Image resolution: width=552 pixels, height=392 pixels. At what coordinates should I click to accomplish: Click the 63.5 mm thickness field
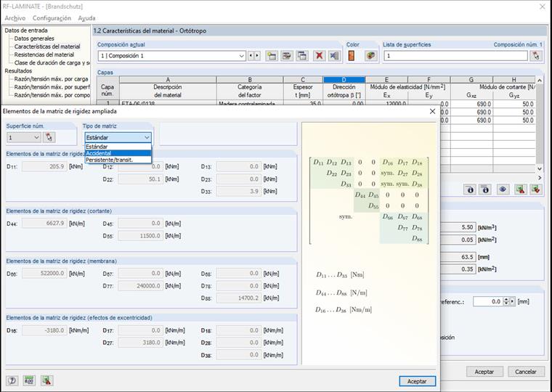458,257
